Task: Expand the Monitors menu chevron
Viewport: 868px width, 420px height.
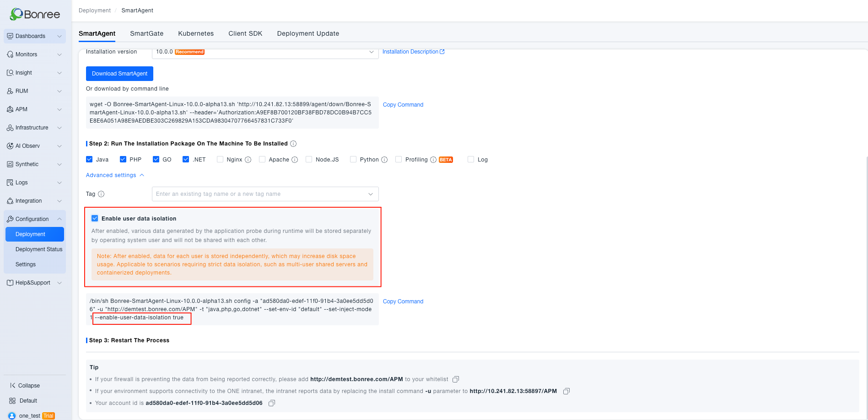Action: (x=59, y=54)
